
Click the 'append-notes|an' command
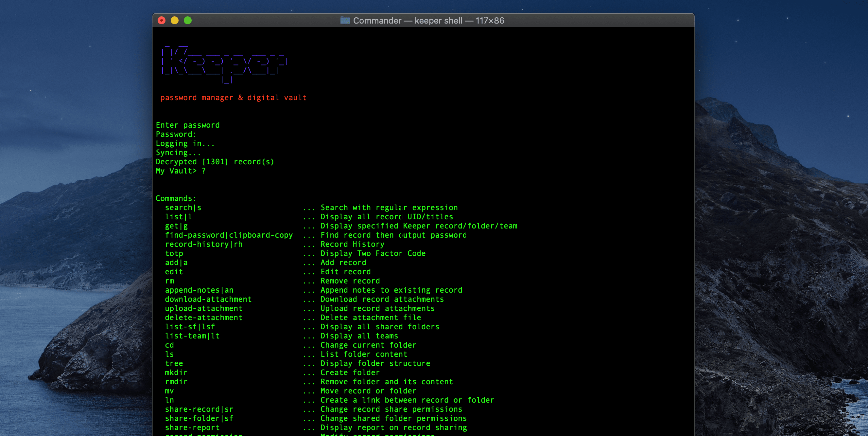(x=199, y=290)
